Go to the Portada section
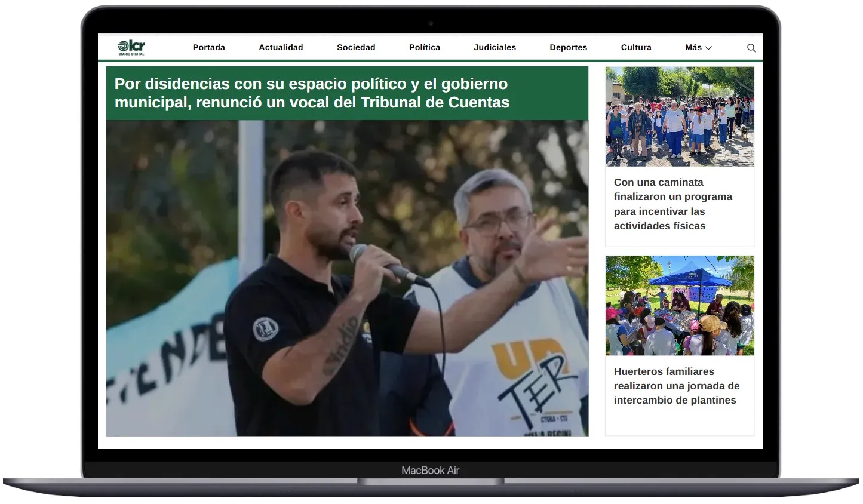863x504 pixels. [209, 48]
